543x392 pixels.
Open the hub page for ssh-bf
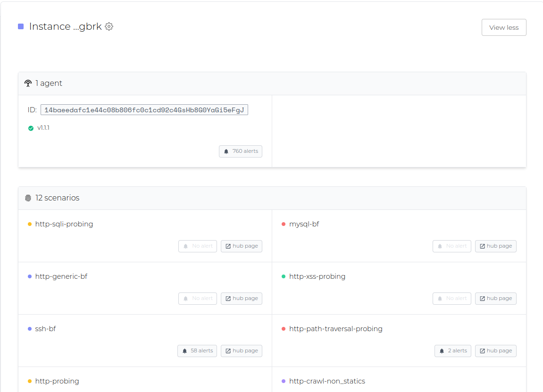point(241,350)
